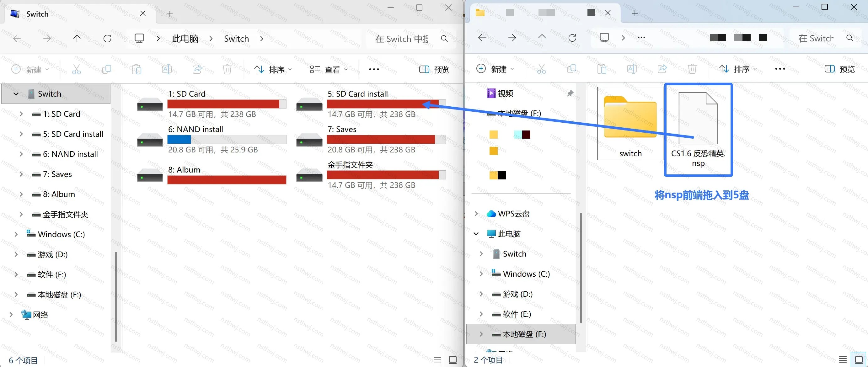The width and height of the screenshot is (868, 367).
Task: Click Delete trash icon in right window
Action: tap(692, 69)
